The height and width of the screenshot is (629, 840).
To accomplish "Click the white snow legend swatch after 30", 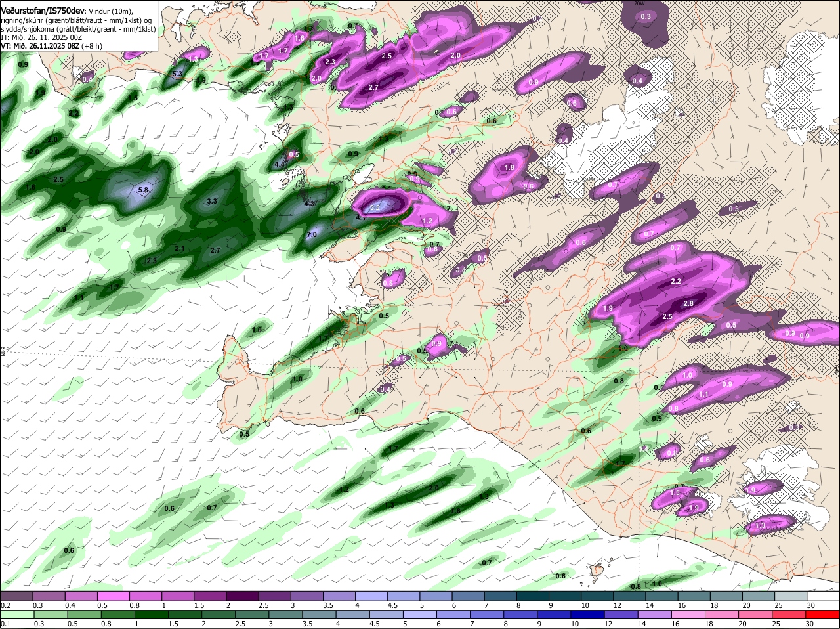I will tap(824, 596).
